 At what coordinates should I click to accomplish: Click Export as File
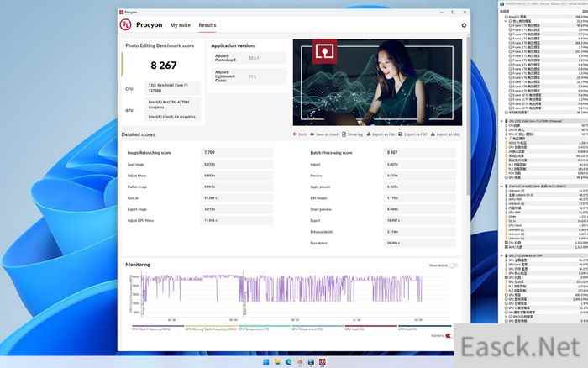point(381,134)
